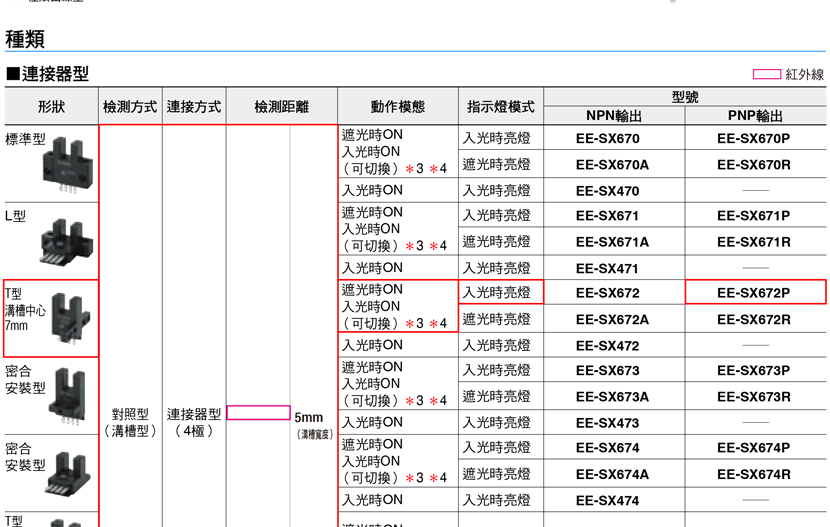Click the T型 溝槽中心 7mm sensor image
830x527 pixels.
coord(70,317)
